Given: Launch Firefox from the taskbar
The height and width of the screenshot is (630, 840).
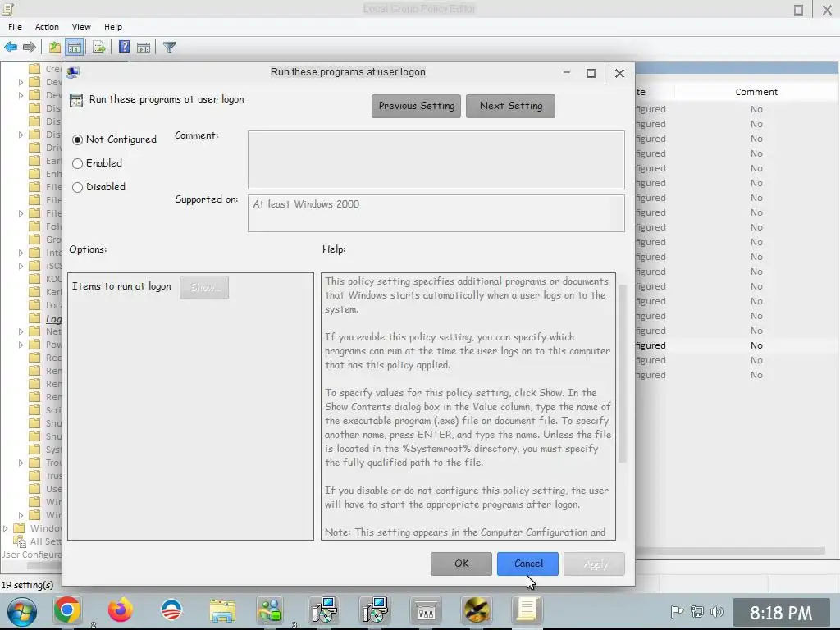Looking at the screenshot, I should (x=120, y=610).
